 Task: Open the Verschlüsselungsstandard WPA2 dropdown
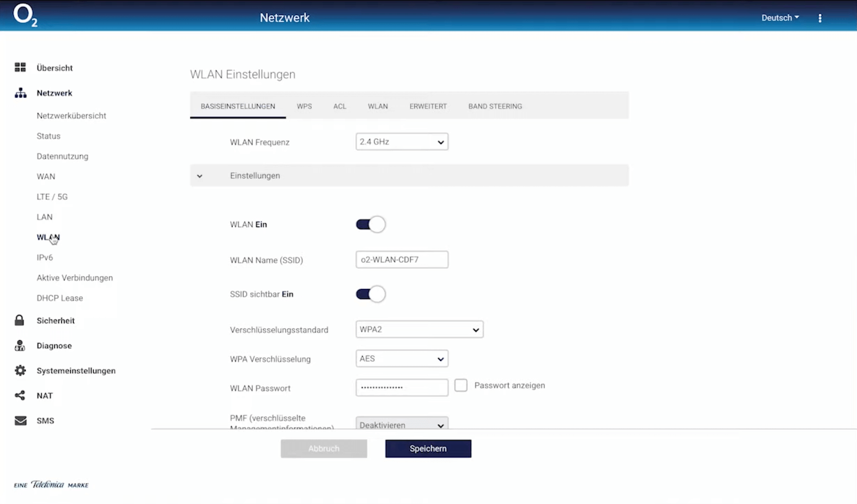(x=419, y=329)
